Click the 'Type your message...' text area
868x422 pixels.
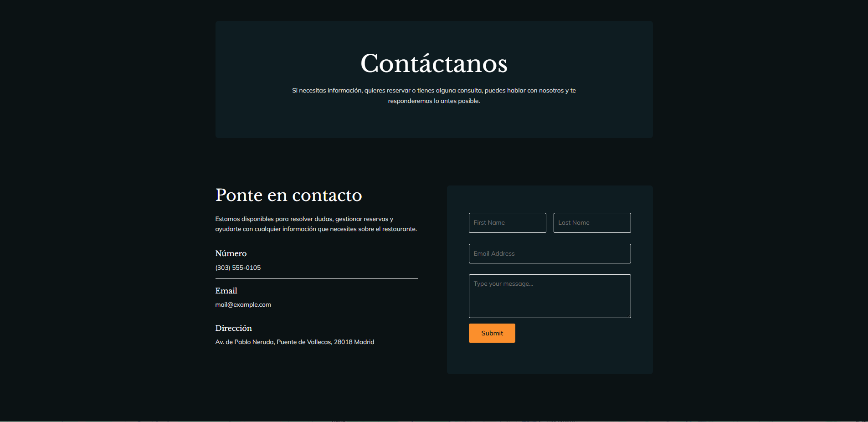point(550,296)
